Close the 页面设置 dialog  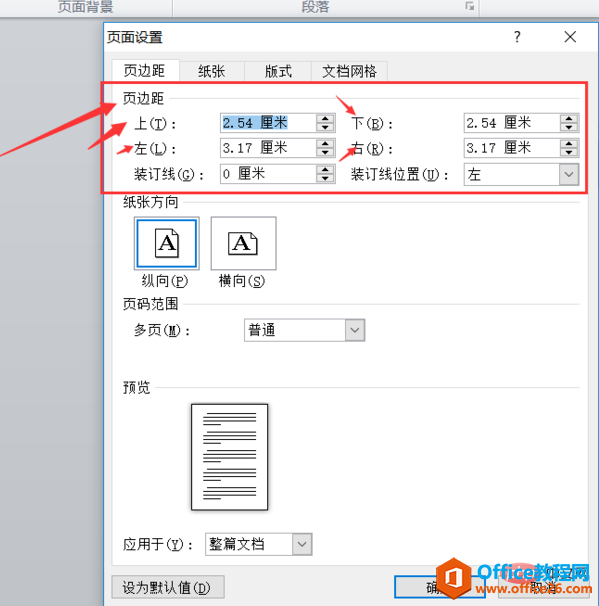click(570, 37)
